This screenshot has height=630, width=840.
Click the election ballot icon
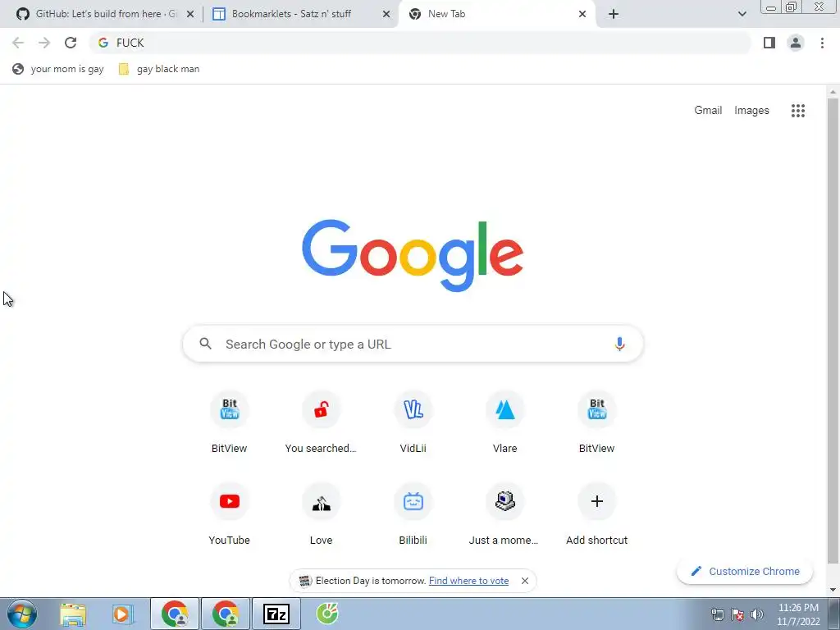click(305, 581)
